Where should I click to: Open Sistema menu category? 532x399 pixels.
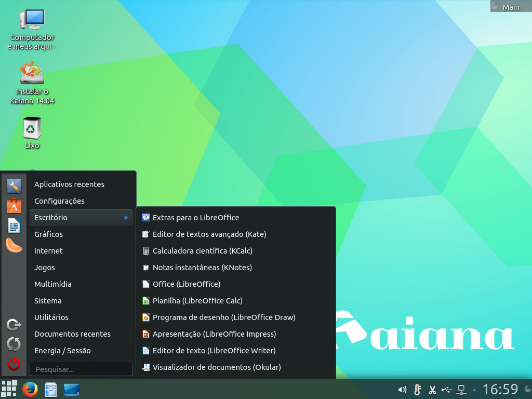click(x=81, y=301)
